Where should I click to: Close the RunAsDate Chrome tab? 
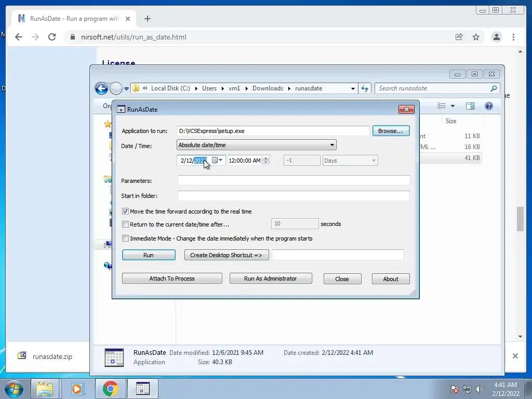pos(128,19)
